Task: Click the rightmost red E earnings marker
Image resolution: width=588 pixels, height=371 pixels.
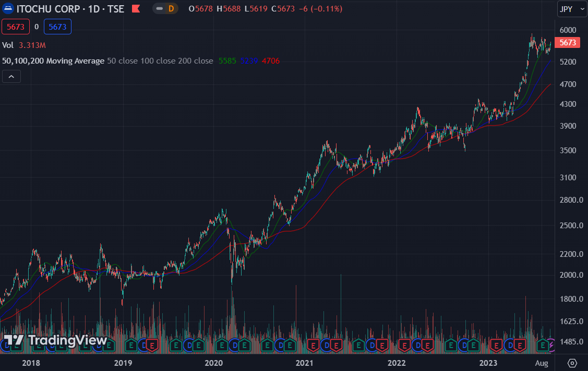Action: (519, 344)
